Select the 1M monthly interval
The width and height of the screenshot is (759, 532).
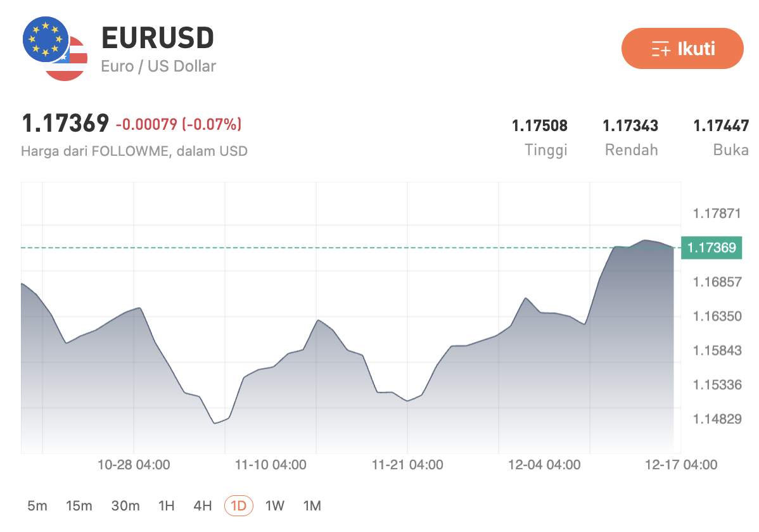coord(312,505)
